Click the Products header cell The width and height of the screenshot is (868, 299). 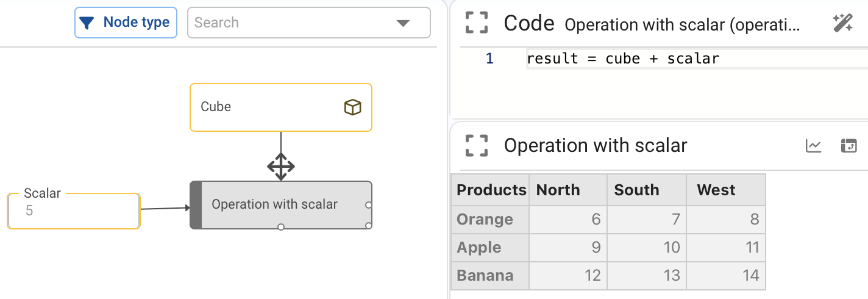tap(491, 190)
